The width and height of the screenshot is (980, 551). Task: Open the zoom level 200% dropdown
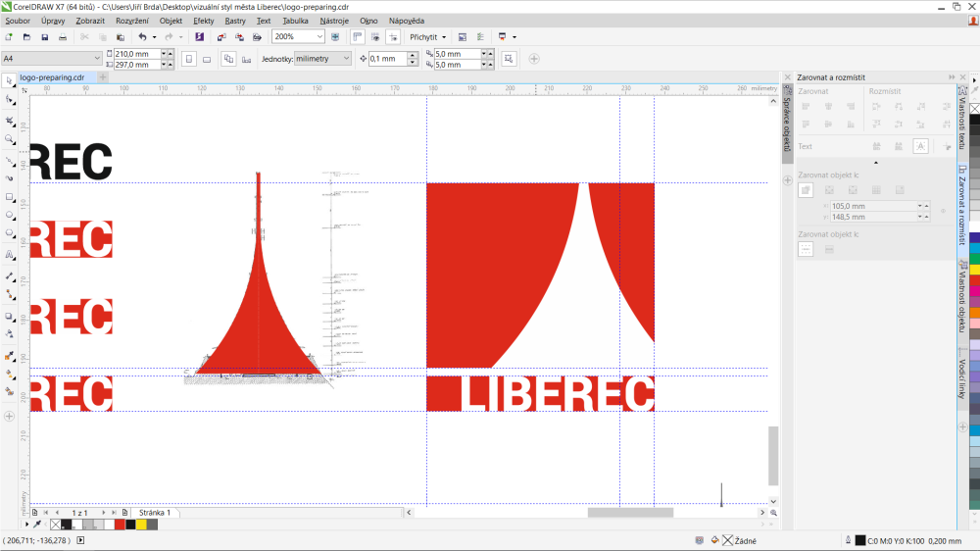(x=320, y=37)
